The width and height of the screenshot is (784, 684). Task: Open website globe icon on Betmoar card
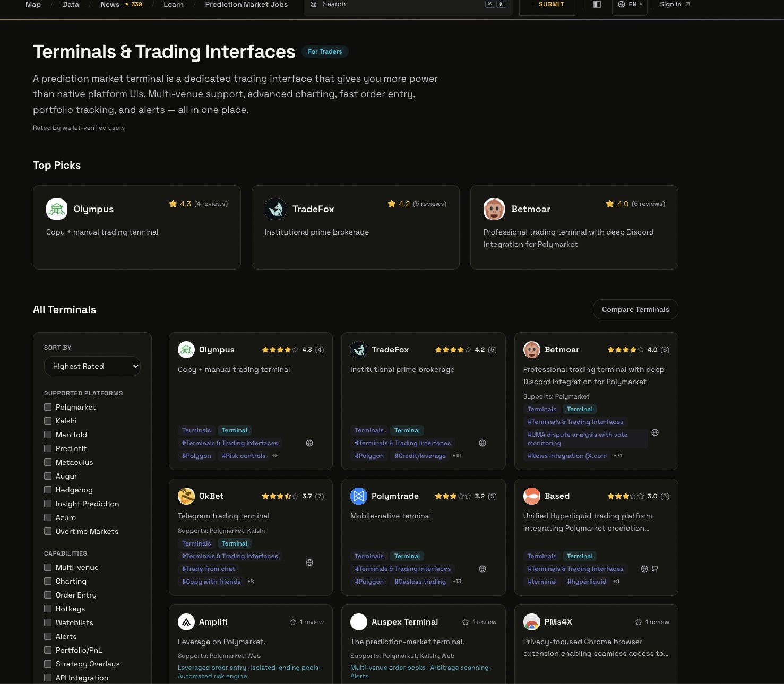[655, 432]
